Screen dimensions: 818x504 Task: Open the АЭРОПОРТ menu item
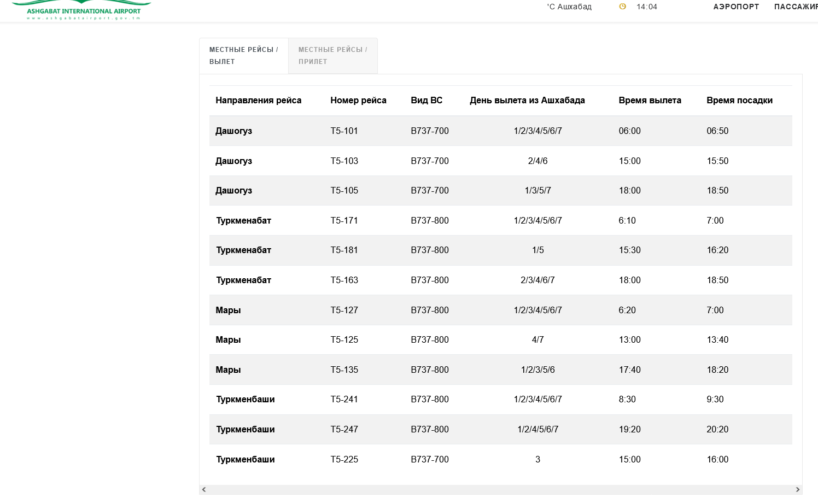click(736, 7)
